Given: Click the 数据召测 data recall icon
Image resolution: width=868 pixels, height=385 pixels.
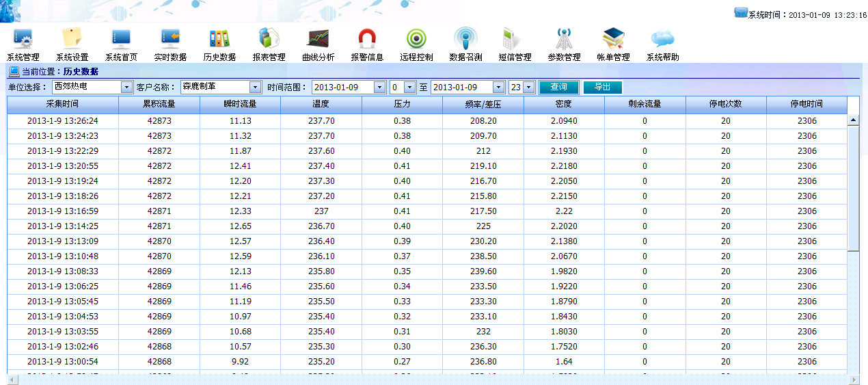Looking at the screenshot, I should tap(465, 38).
